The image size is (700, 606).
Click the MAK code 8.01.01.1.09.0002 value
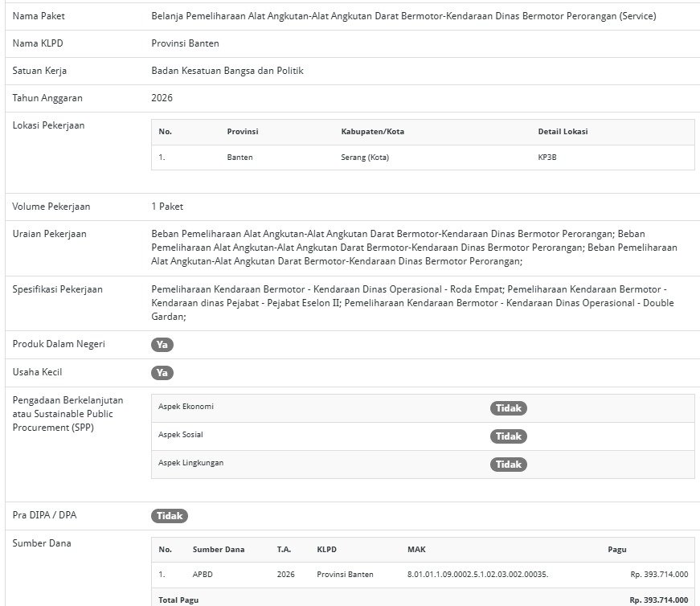click(x=477, y=575)
